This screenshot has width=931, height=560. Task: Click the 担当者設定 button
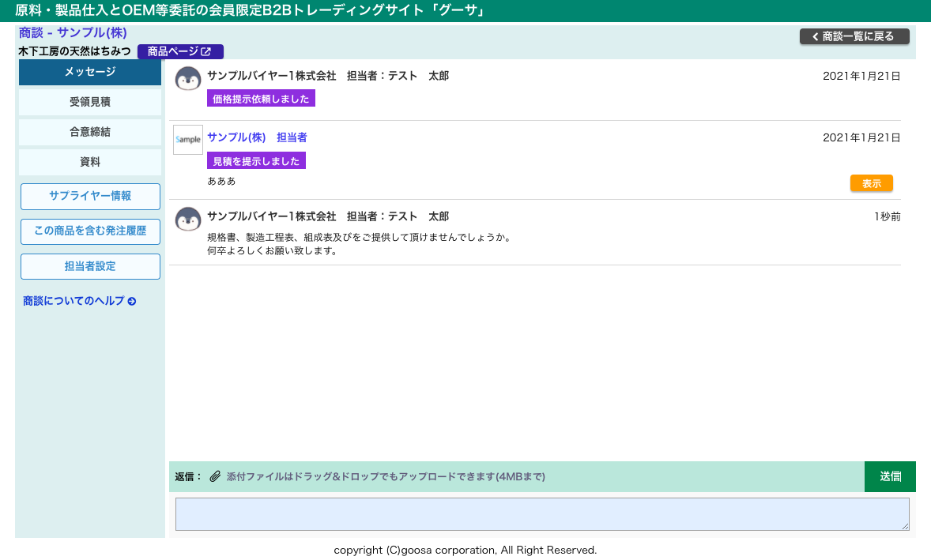pos(90,266)
